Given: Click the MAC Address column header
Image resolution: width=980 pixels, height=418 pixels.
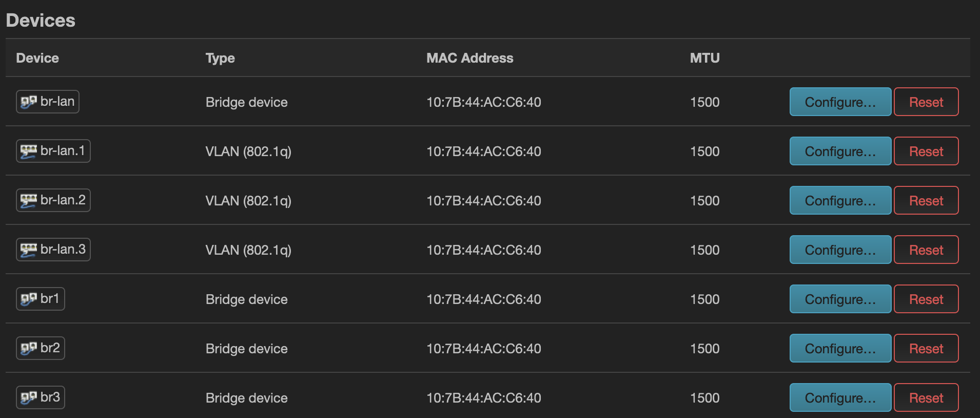Looking at the screenshot, I should [x=469, y=58].
